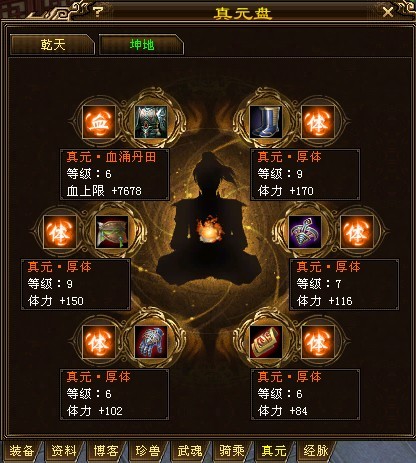Viewport: 416px width, 463px height.
Task: Click the 体 rune beside the headband
Action: pyautogui.click(x=60, y=232)
